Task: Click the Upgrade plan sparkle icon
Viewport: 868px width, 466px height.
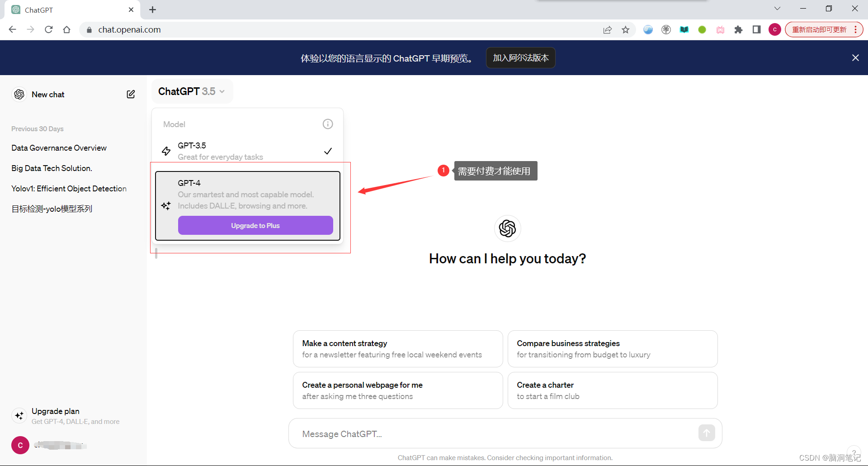Action: click(x=19, y=415)
